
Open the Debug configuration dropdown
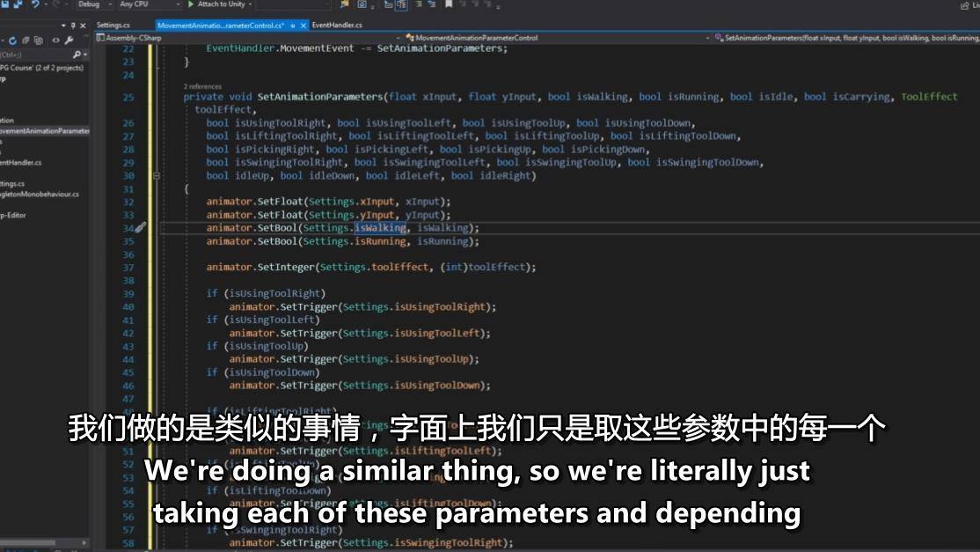[94, 4]
